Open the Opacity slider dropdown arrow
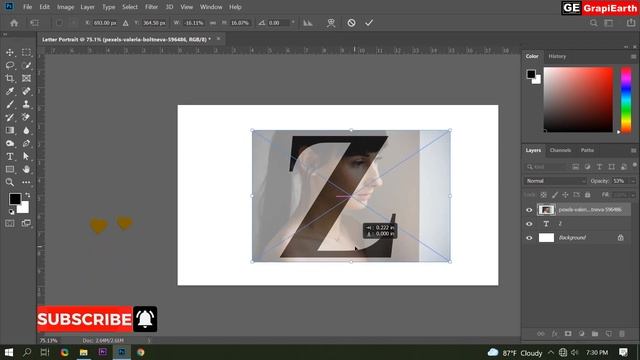The width and height of the screenshot is (640, 360). (633, 180)
